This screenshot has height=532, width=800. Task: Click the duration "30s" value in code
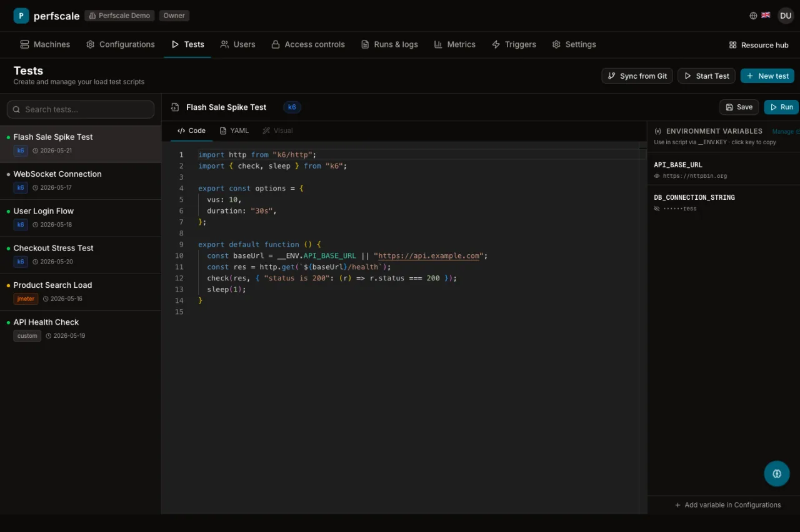pyautogui.click(x=261, y=211)
